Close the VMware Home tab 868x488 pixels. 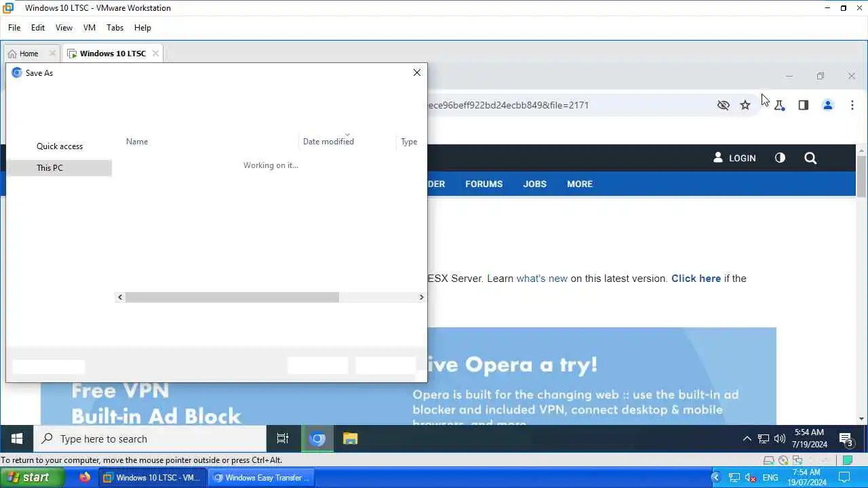(52, 54)
